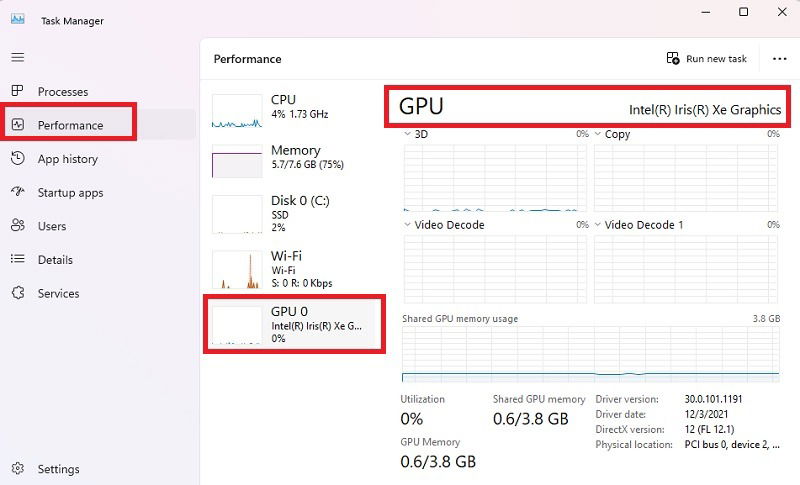The height and width of the screenshot is (485, 800).
Task: Click the App history clock icon
Action: click(17, 158)
